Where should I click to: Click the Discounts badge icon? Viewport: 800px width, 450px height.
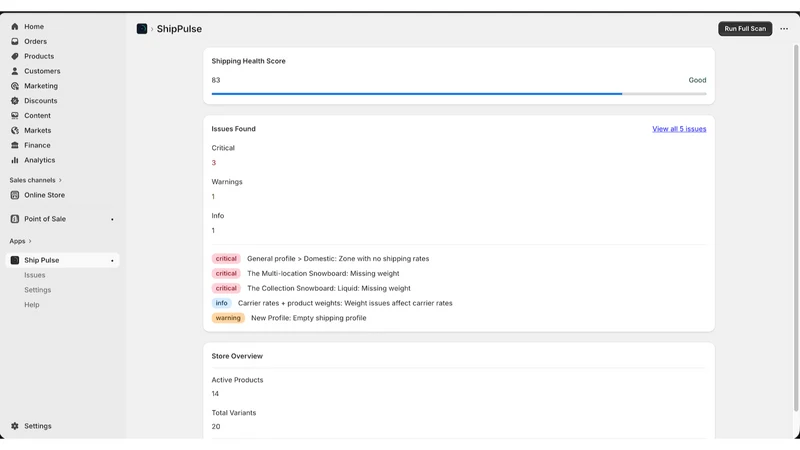15,101
